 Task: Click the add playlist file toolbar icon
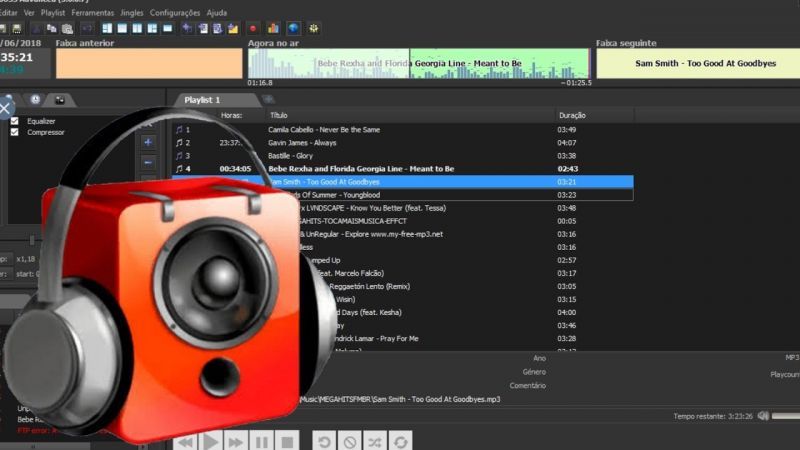click(x=203, y=29)
